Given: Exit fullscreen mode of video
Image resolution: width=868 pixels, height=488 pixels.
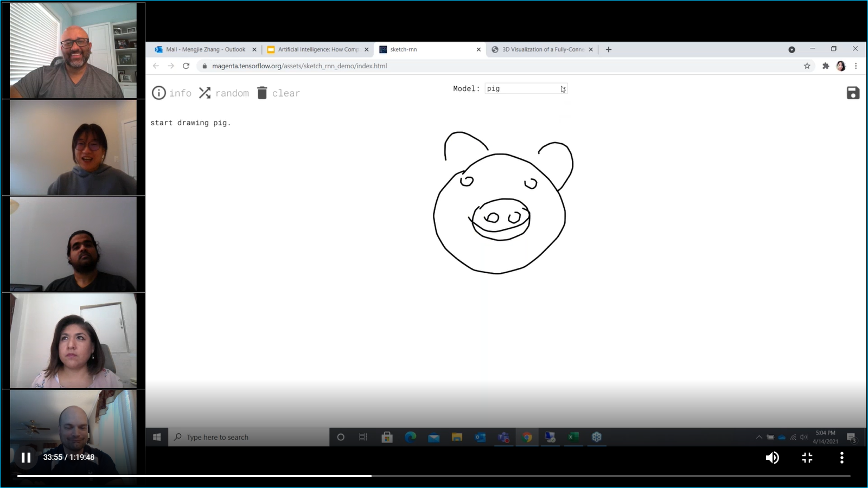Looking at the screenshot, I should [x=807, y=458].
